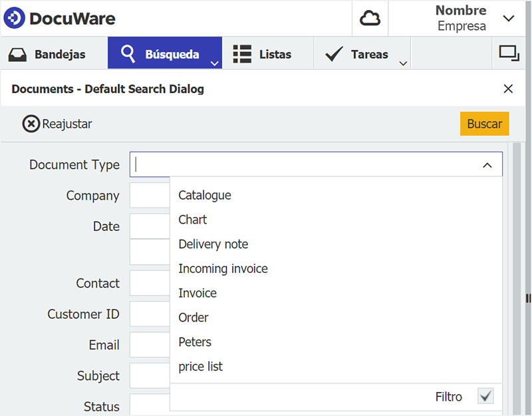Toggle the Filtro checkbox

pyautogui.click(x=486, y=397)
